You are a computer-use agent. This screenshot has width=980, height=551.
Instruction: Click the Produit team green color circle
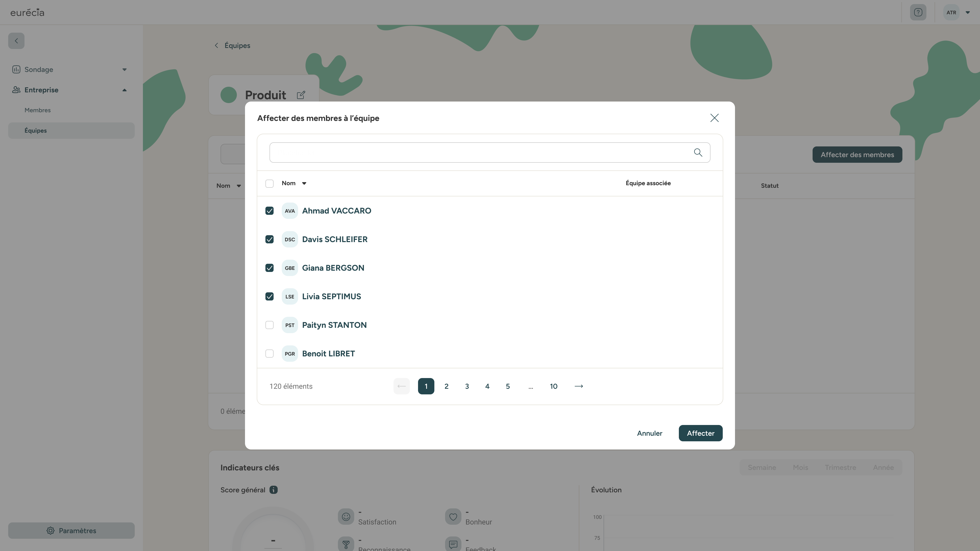click(x=228, y=95)
